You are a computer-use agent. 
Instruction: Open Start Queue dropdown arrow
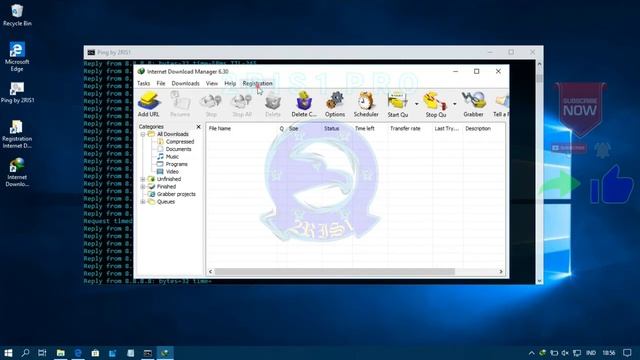point(416,104)
